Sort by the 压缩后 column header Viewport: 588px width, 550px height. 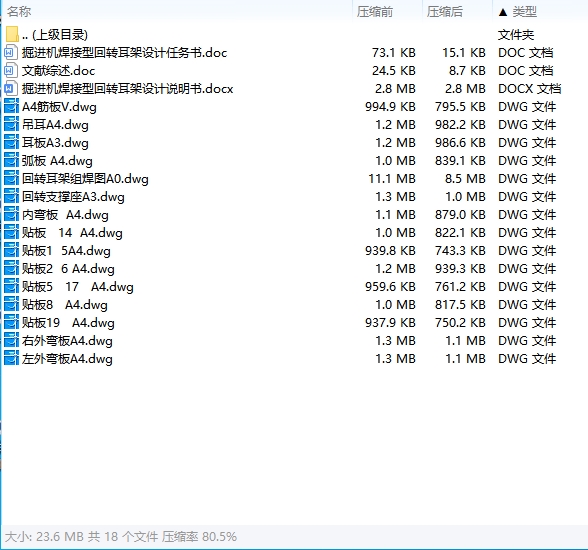click(445, 12)
